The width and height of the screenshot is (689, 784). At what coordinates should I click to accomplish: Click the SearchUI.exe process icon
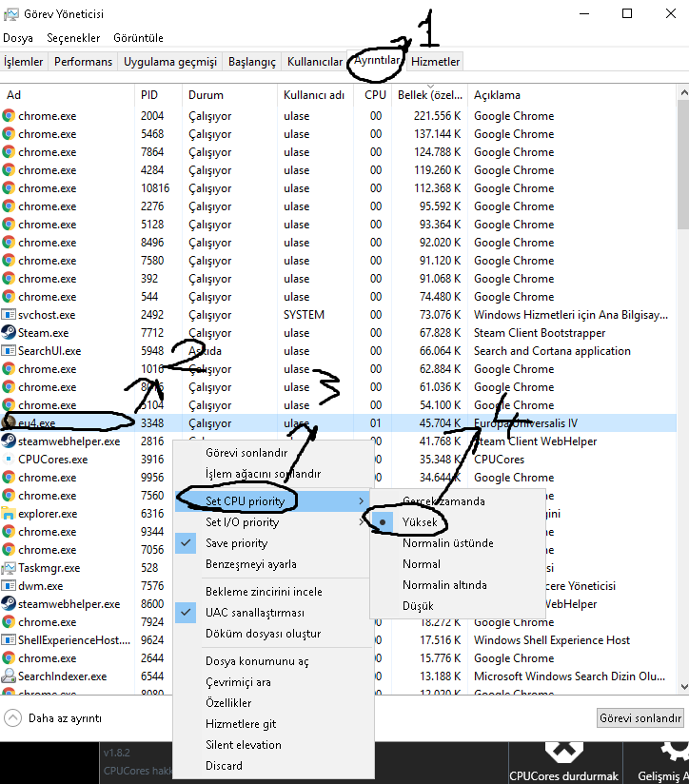(x=8, y=351)
